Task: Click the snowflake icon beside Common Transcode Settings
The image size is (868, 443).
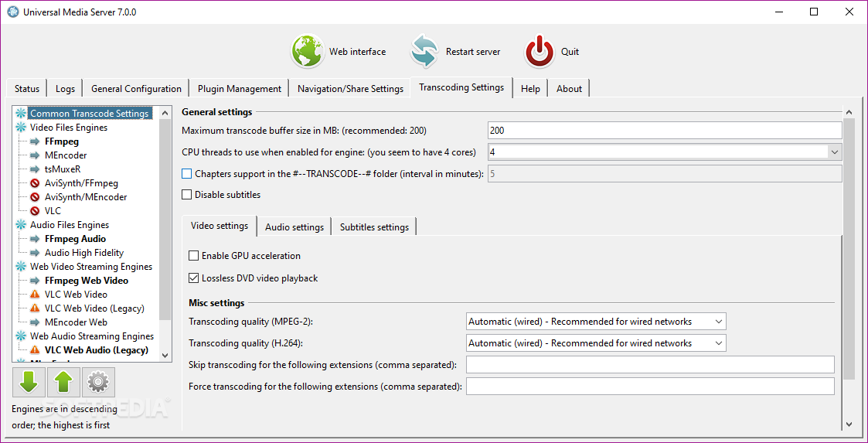Action: pyautogui.click(x=21, y=114)
